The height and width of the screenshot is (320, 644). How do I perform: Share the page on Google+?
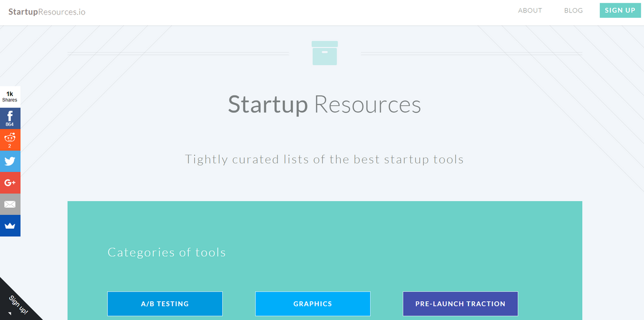10,183
